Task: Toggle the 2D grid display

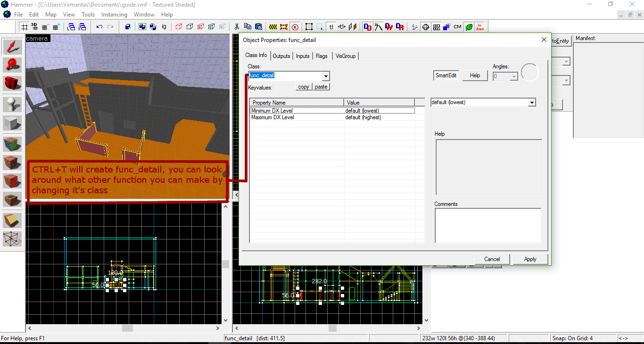Action: [x=24, y=27]
